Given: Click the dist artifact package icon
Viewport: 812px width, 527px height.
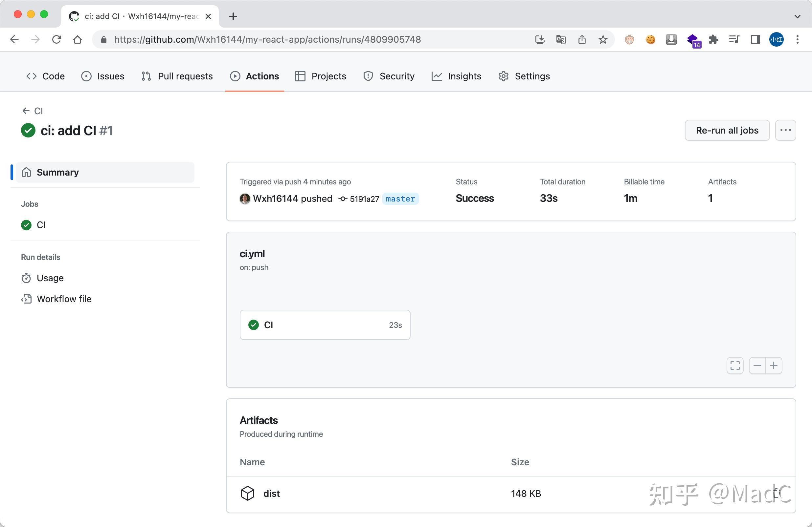Looking at the screenshot, I should [247, 493].
